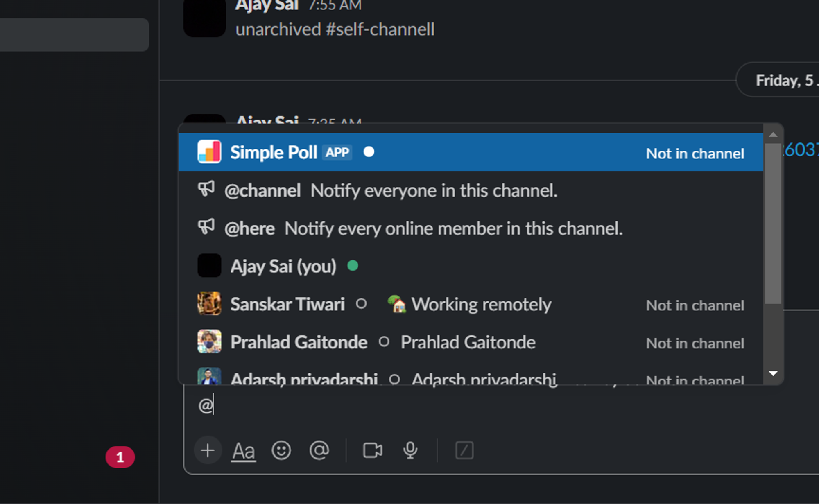The width and height of the screenshot is (819, 504).
Task: Click the plus (+) attachment icon
Action: coord(207,450)
